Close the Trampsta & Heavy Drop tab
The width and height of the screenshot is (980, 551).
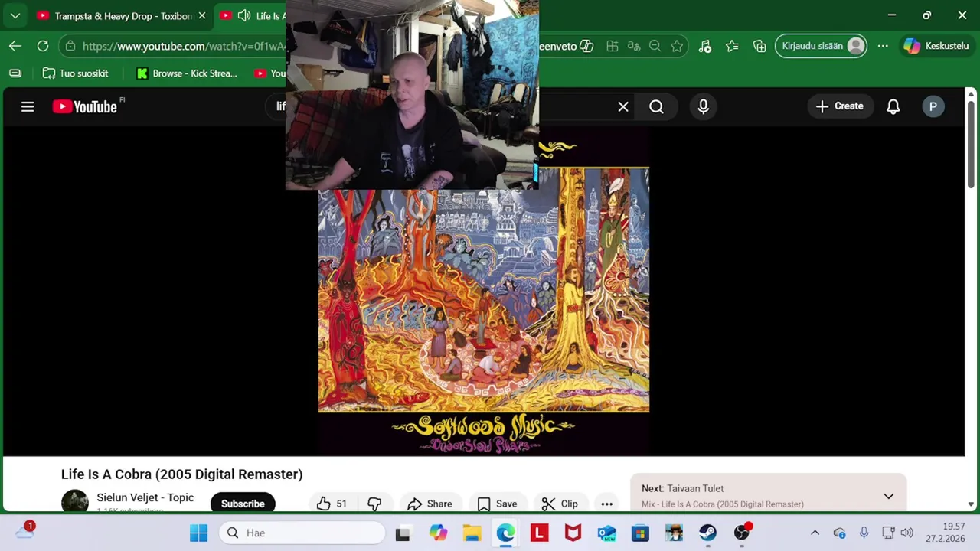(202, 15)
